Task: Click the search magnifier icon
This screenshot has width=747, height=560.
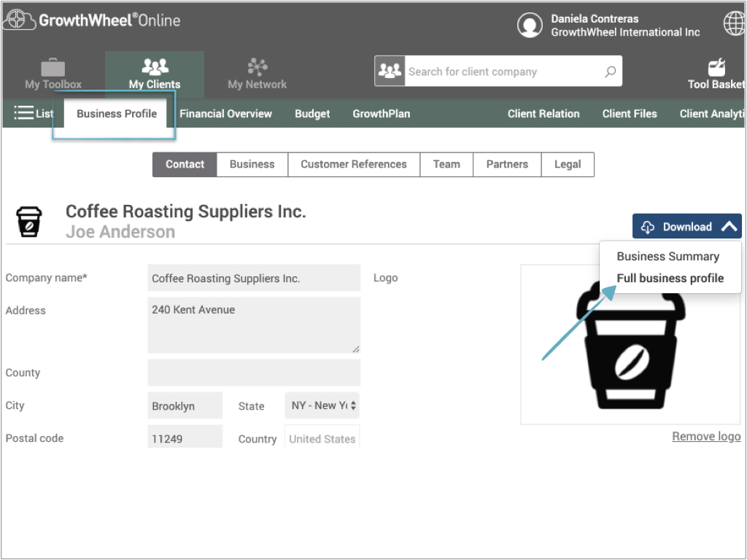Action: (611, 71)
